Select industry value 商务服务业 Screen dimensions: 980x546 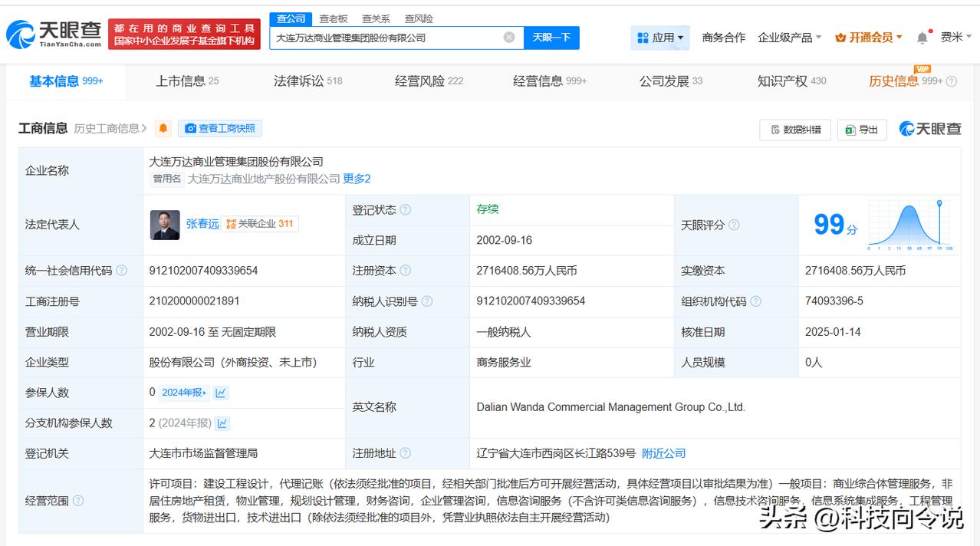click(504, 362)
